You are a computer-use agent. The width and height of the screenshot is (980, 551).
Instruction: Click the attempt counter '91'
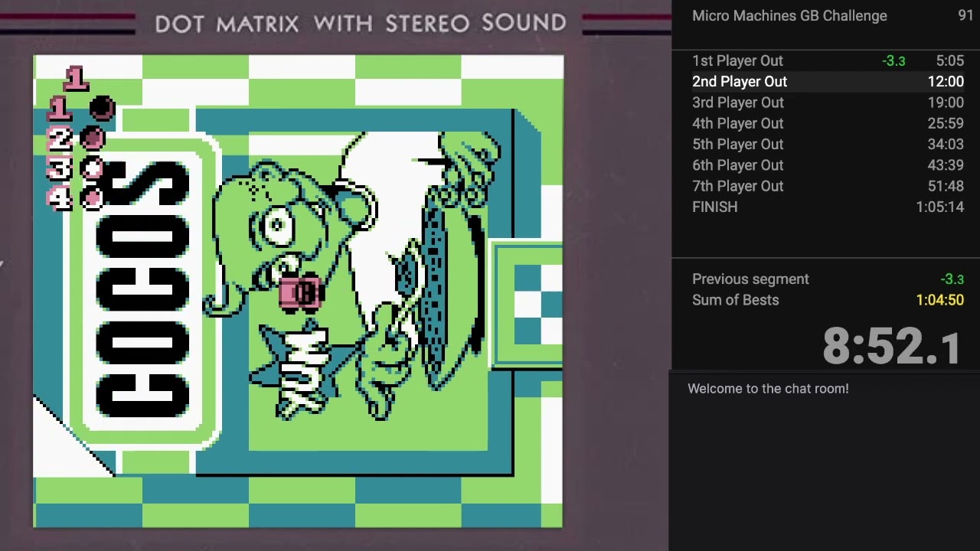tap(965, 15)
